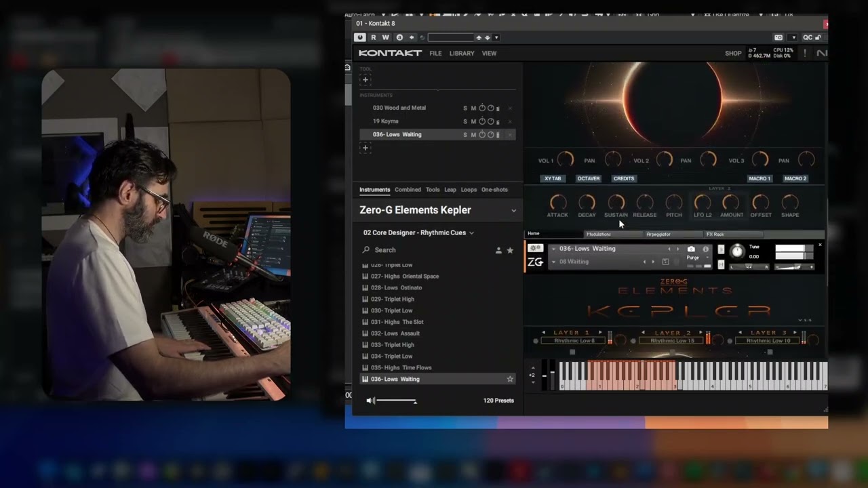Click the preset Search field
The width and height of the screenshot is (868, 488).
pyautogui.click(x=424, y=250)
